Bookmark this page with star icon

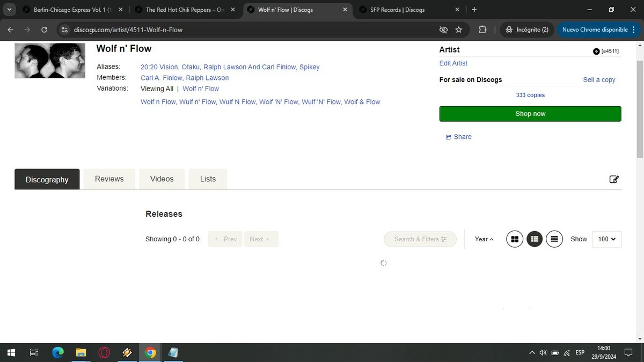click(x=458, y=29)
